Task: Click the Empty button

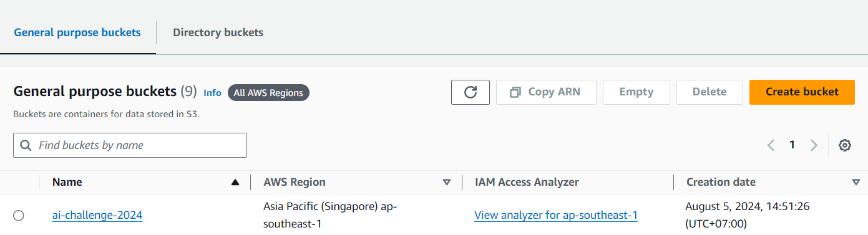Action: 636,92
